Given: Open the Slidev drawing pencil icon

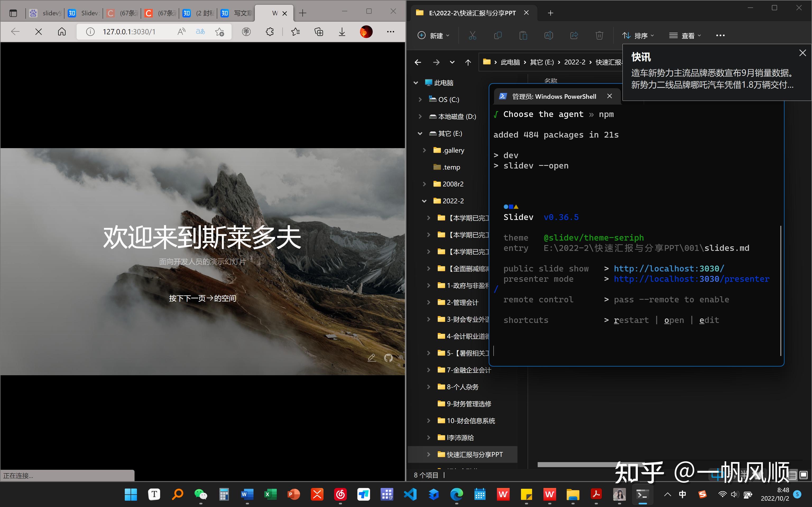Looking at the screenshot, I should 372,358.
